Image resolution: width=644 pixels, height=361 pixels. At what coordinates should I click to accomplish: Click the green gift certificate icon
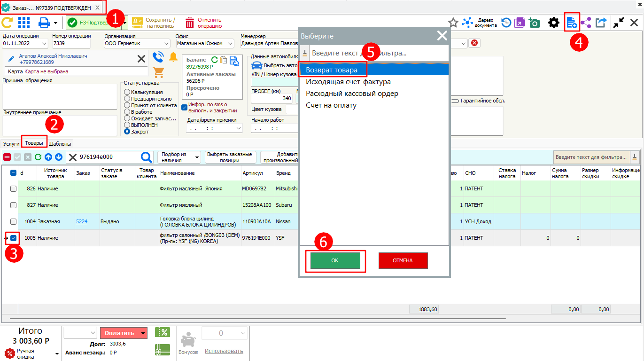point(162,350)
